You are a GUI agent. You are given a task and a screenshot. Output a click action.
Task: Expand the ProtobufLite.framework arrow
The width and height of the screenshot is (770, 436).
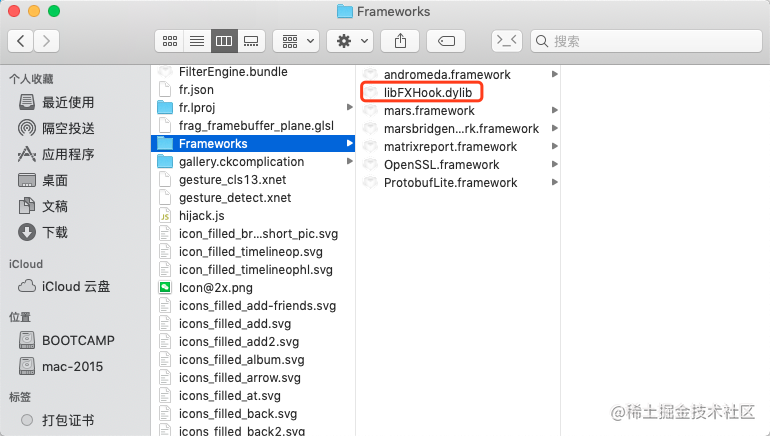coord(554,182)
